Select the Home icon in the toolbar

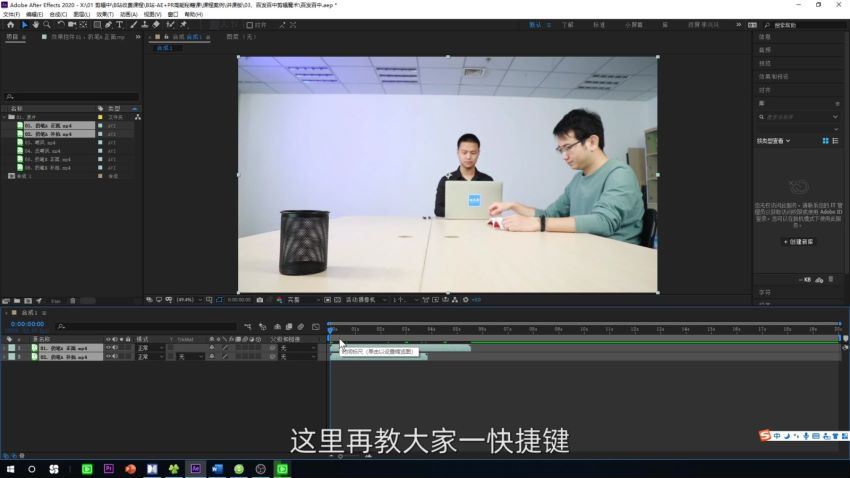pos(10,25)
